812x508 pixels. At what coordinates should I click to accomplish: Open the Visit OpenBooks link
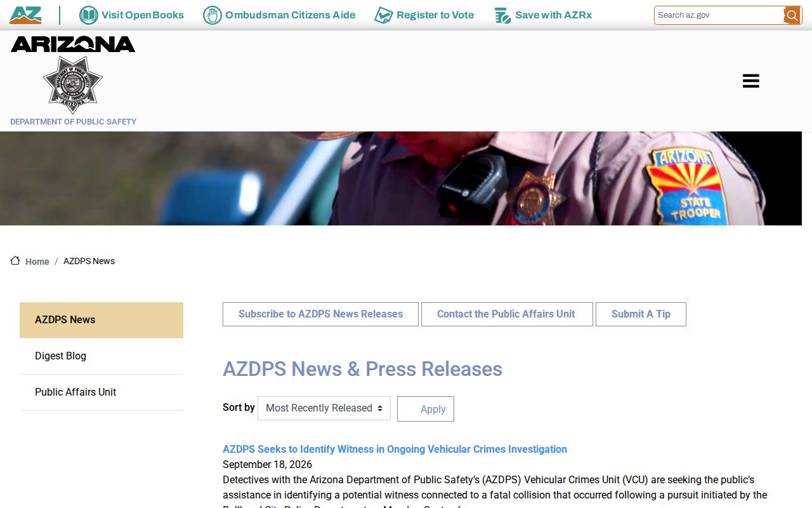[x=143, y=15]
